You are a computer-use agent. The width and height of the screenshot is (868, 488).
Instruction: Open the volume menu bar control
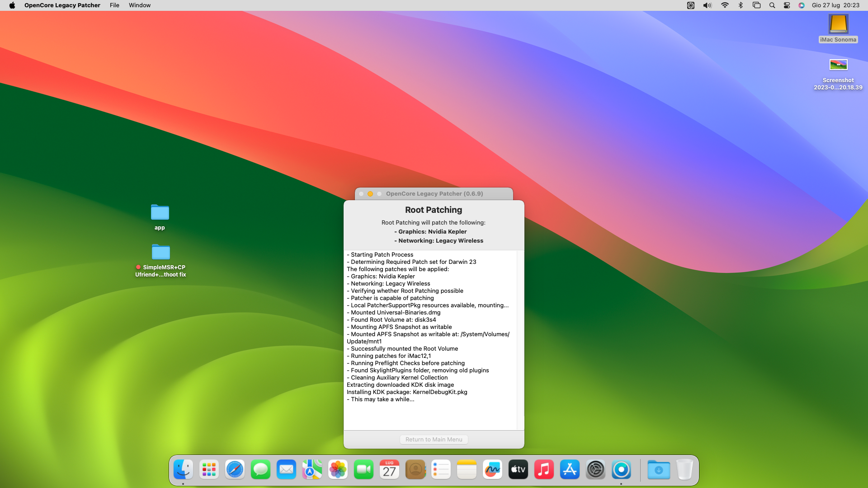click(x=707, y=5)
